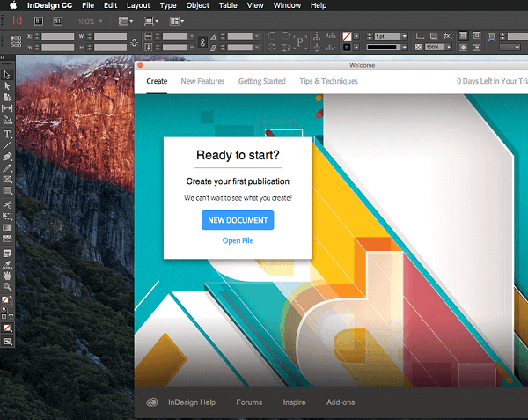This screenshot has height=420, width=528.
Task: Open the Arrange Documents dropdown
Action: 177,21
